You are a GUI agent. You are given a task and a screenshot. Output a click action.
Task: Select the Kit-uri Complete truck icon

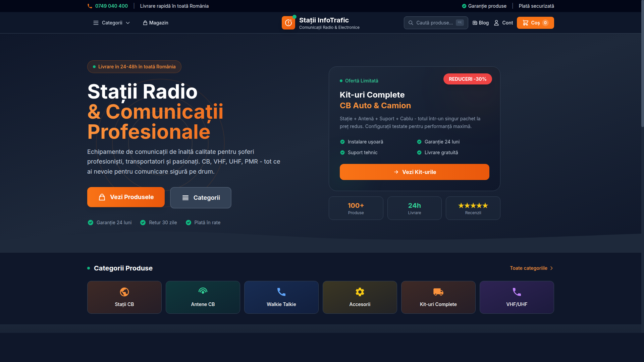(x=438, y=292)
